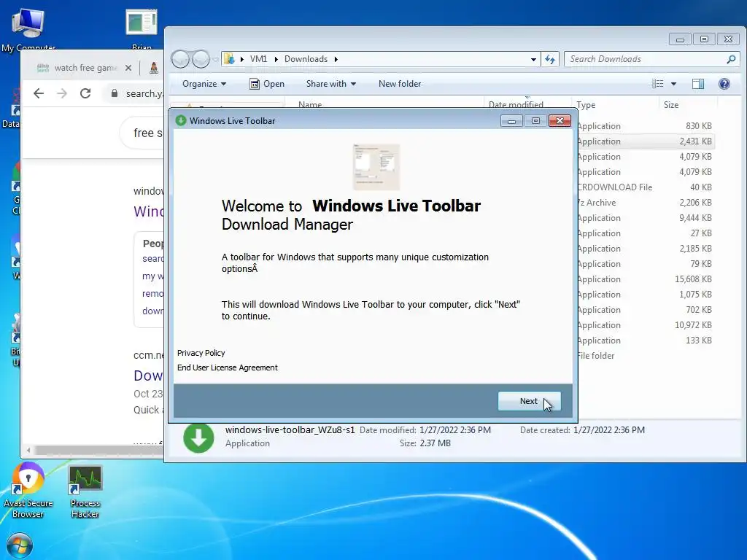Click Open in Explorer toolbar

pyautogui.click(x=267, y=84)
